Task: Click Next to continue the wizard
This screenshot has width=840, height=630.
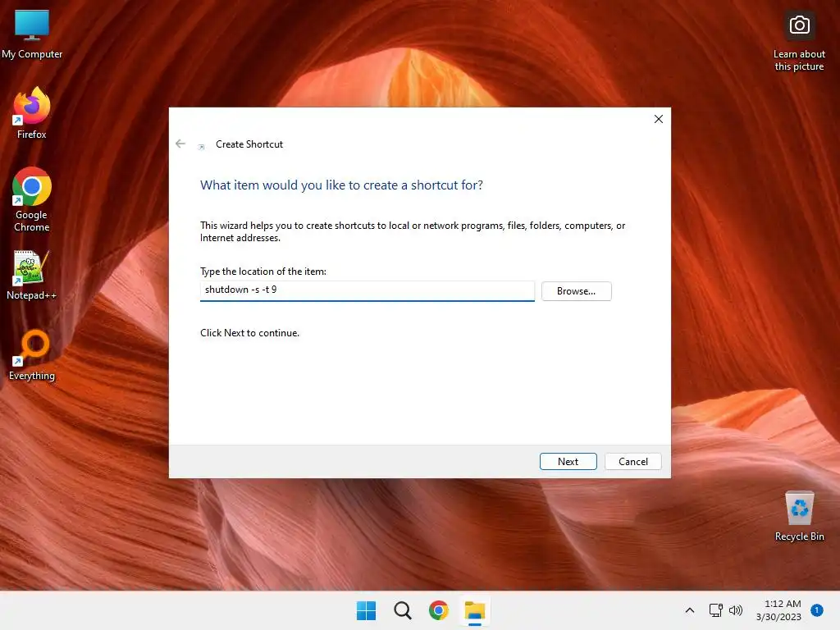Action: 568,461
